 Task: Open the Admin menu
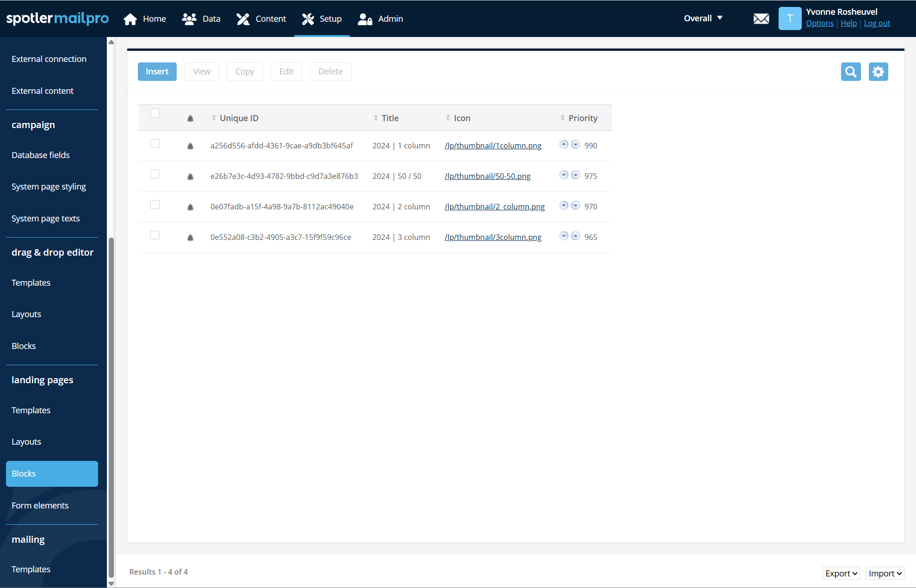pos(381,18)
